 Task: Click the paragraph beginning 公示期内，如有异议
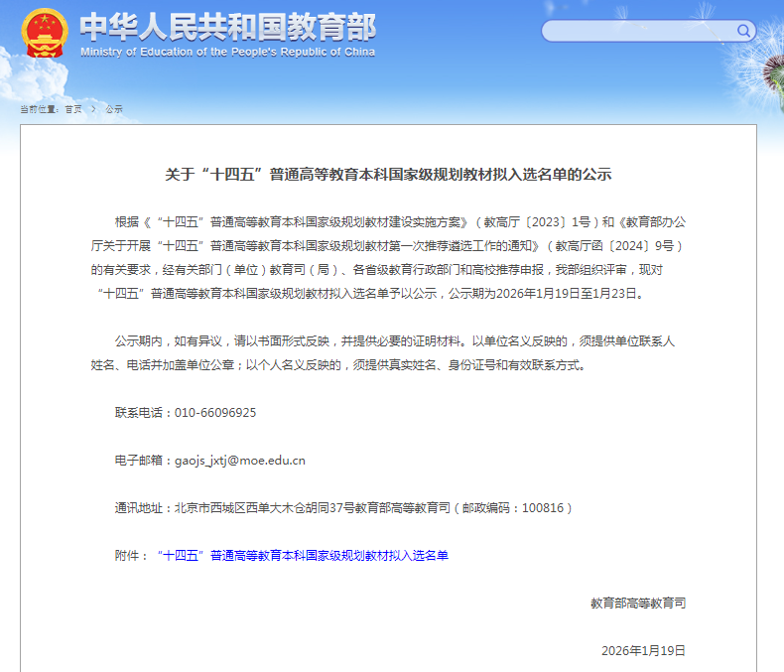tap(395, 353)
